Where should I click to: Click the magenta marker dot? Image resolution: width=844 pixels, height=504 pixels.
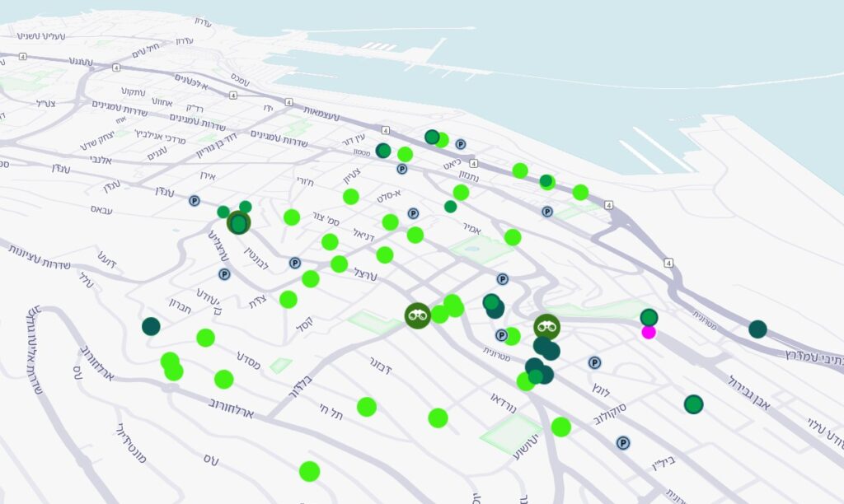649,332
